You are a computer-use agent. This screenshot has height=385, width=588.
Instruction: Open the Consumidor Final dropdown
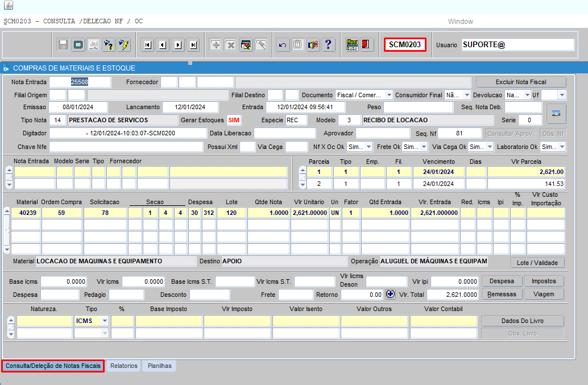click(x=466, y=95)
